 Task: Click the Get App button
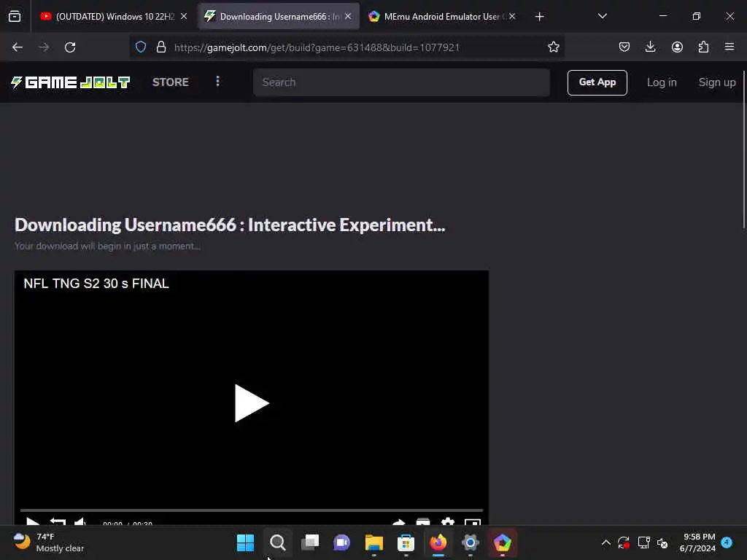point(597,82)
